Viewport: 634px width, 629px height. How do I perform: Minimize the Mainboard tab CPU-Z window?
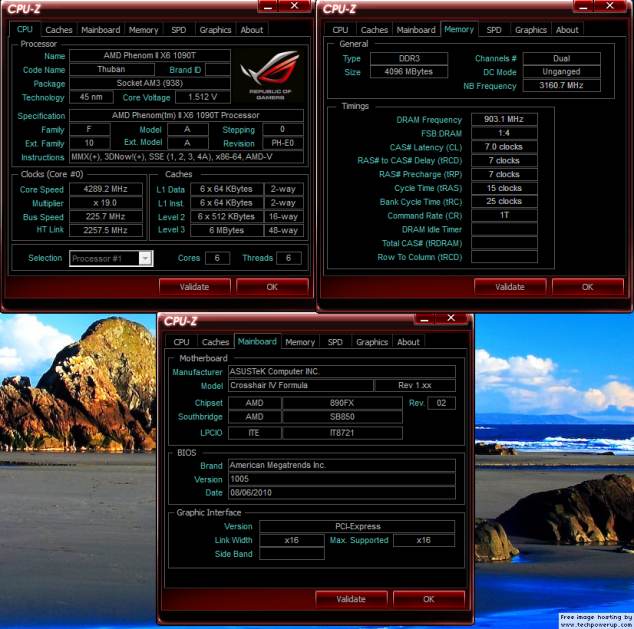[425, 319]
